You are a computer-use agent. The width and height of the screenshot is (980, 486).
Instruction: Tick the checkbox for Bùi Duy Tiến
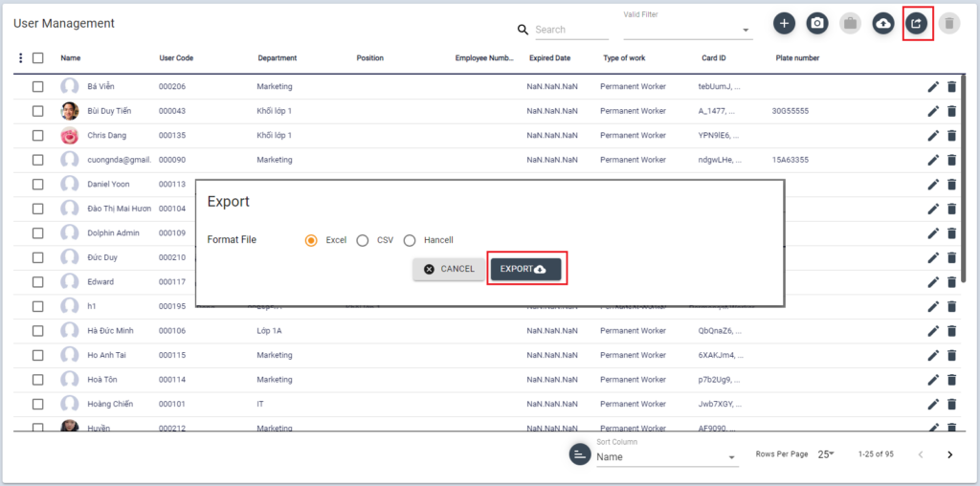coord(38,111)
